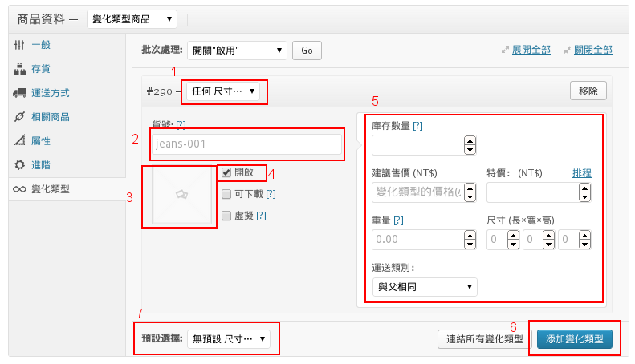
Task: Click the 一般 wrench icon in sidebar
Action: (19, 46)
